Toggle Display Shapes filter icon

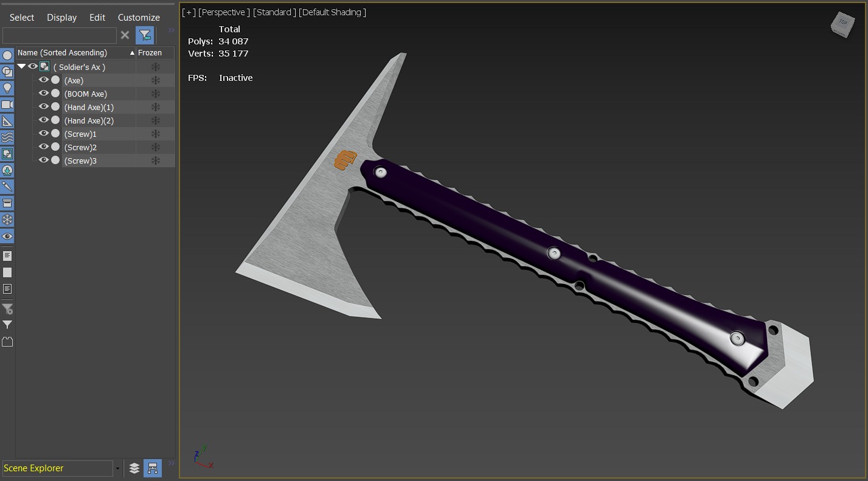click(7, 72)
